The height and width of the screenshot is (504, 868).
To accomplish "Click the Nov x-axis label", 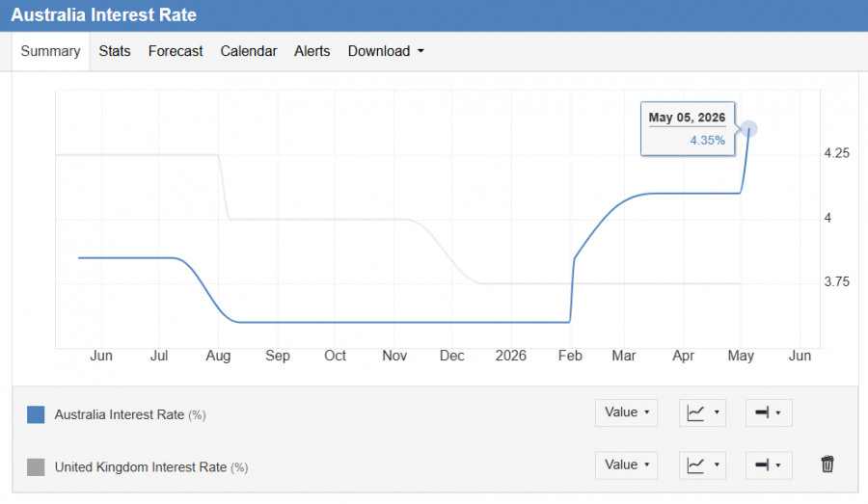I will pos(394,356).
